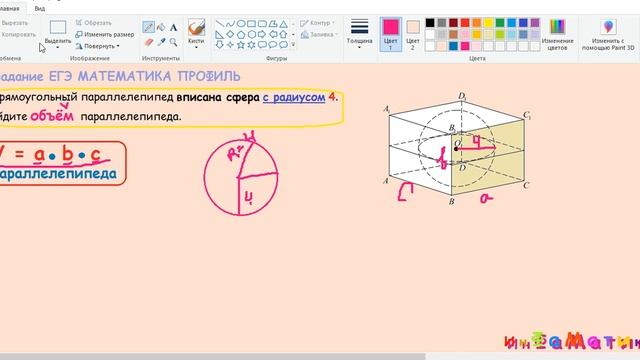Choose the Oval shape
Screen dimensions: 640x360
(x=241, y=24)
